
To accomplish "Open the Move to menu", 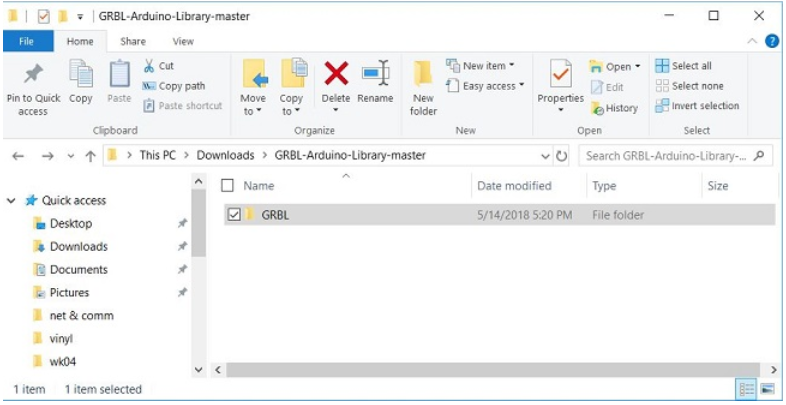I will pyautogui.click(x=253, y=88).
